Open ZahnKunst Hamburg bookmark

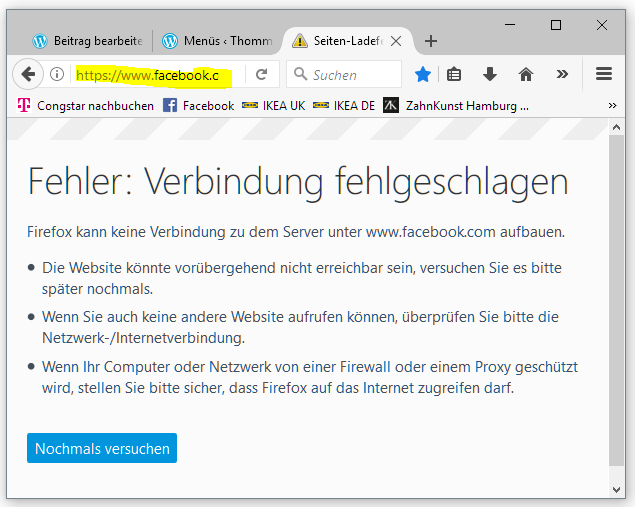pos(456,106)
